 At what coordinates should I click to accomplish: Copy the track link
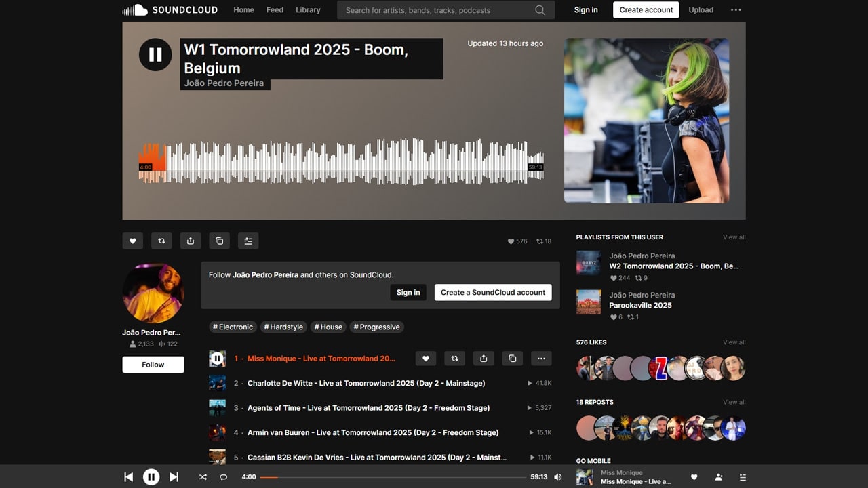coord(218,241)
